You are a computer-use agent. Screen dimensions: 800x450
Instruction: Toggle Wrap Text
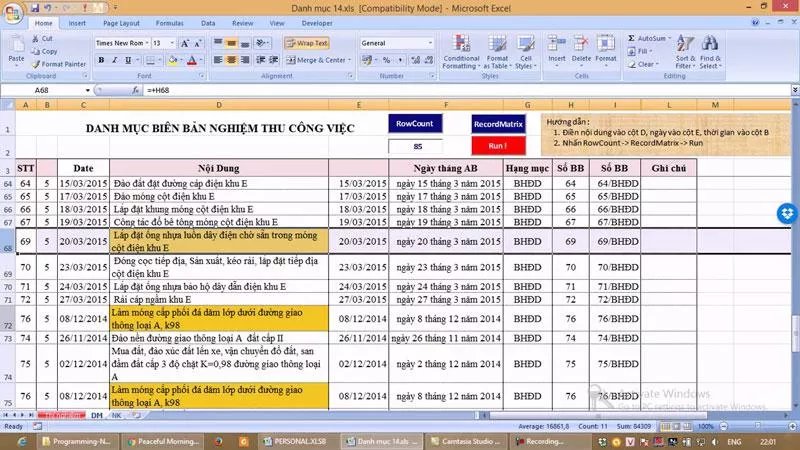click(x=307, y=43)
